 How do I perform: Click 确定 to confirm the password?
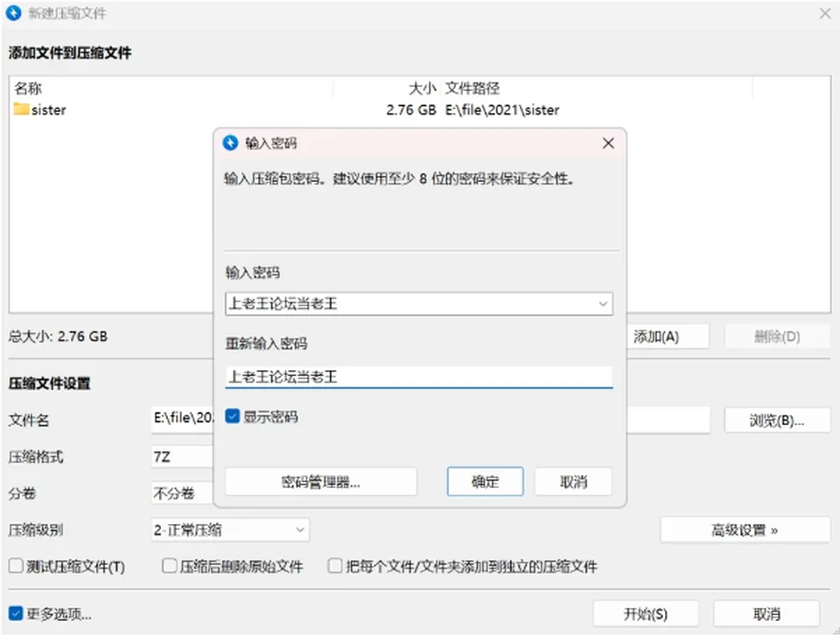(486, 482)
